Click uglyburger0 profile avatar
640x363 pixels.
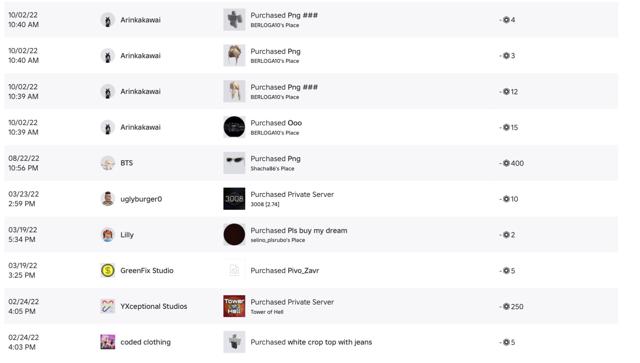click(108, 199)
